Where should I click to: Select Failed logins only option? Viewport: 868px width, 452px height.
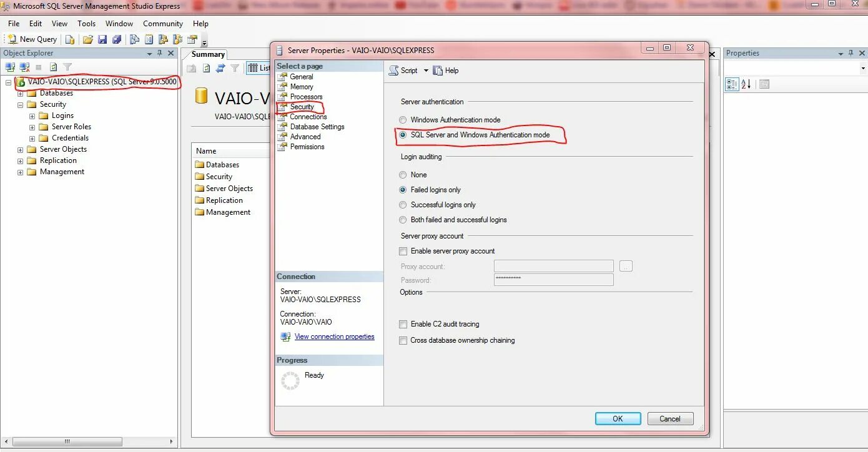point(403,190)
